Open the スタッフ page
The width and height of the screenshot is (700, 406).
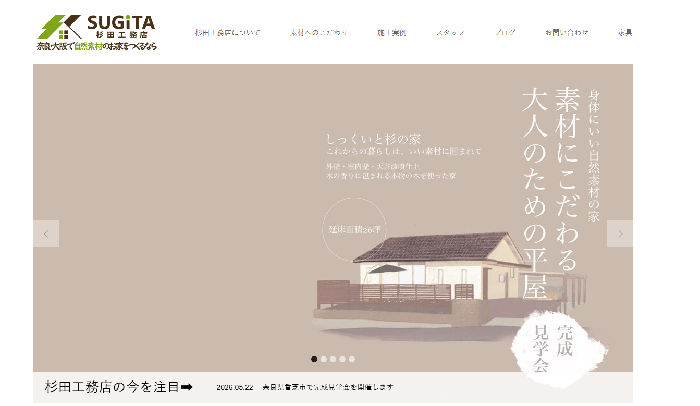(x=450, y=33)
